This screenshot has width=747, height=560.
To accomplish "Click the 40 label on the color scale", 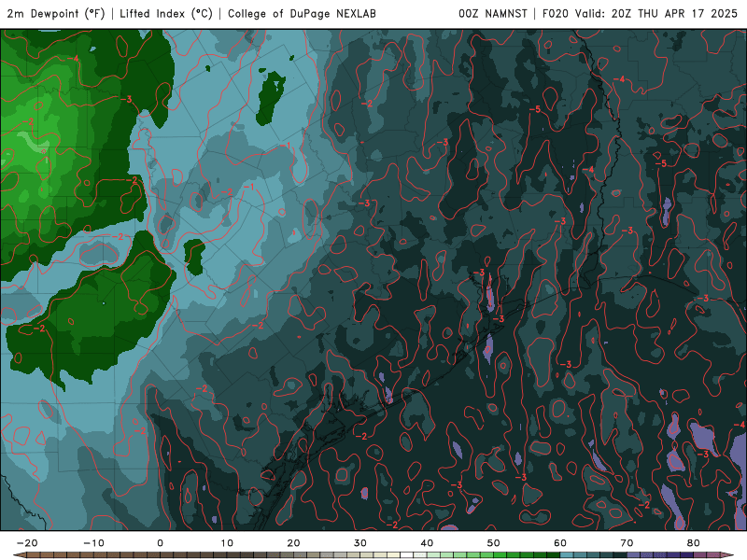I will [x=427, y=543].
